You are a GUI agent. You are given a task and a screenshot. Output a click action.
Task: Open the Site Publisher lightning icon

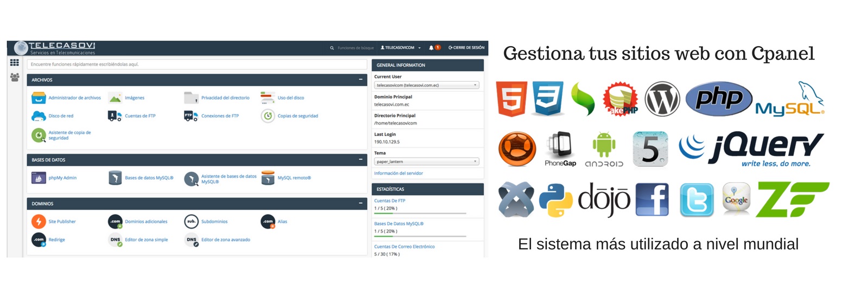pyautogui.click(x=39, y=222)
